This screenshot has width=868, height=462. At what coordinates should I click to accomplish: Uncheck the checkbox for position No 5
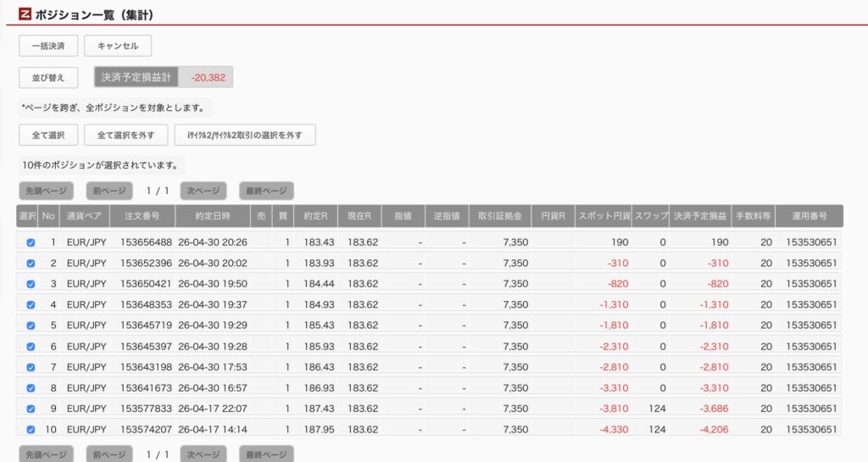[31, 326]
